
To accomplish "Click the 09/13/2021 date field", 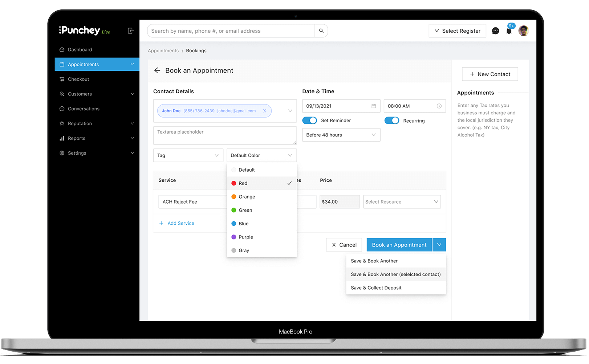I will pyautogui.click(x=341, y=106).
